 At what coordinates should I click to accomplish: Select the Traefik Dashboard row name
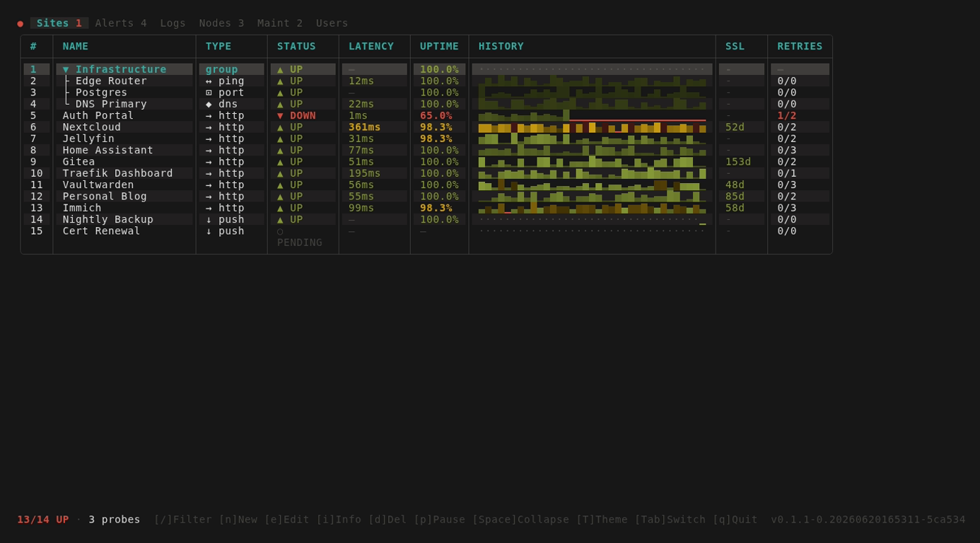tap(117, 173)
